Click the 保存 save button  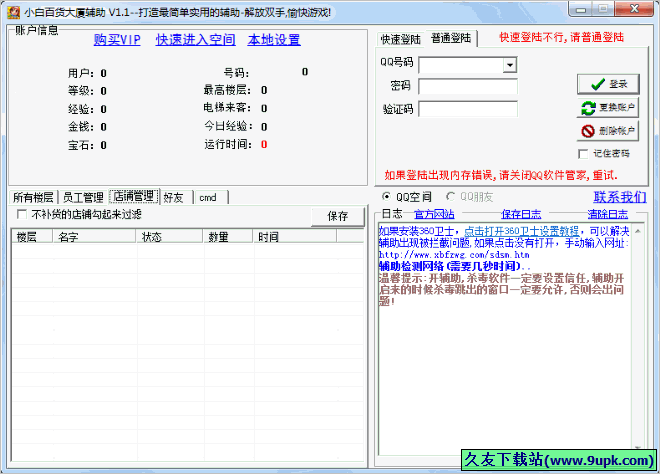coord(338,216)
